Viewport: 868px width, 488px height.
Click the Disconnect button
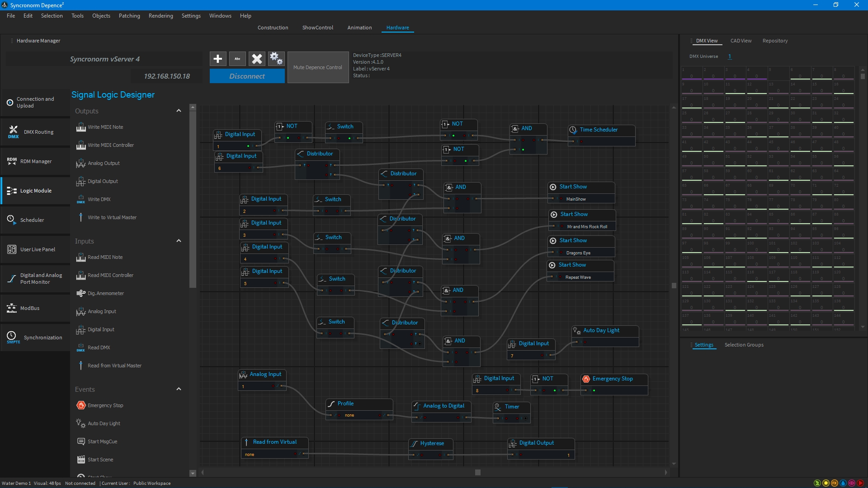247,76
